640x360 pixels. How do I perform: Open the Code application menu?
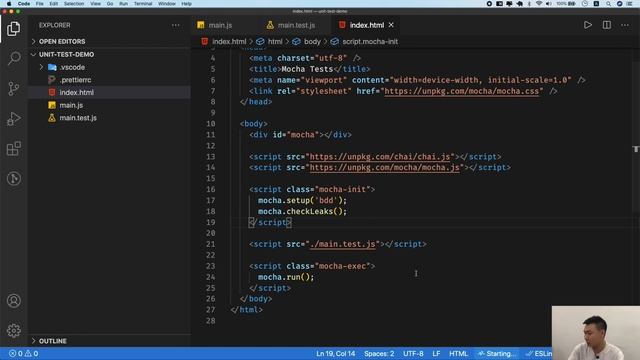tap(24, 4)
